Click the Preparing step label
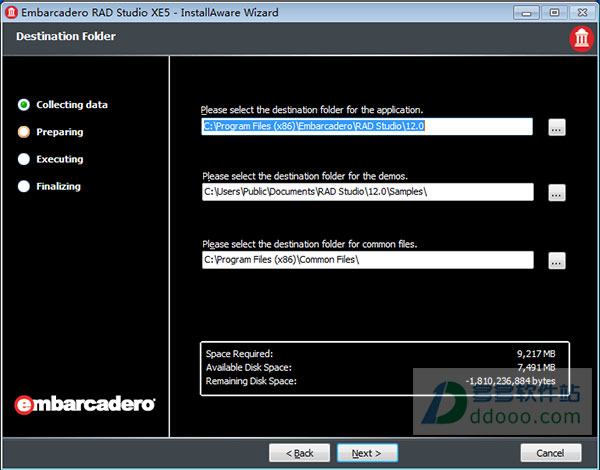This screenshot has width=600, height=470. 60,132
